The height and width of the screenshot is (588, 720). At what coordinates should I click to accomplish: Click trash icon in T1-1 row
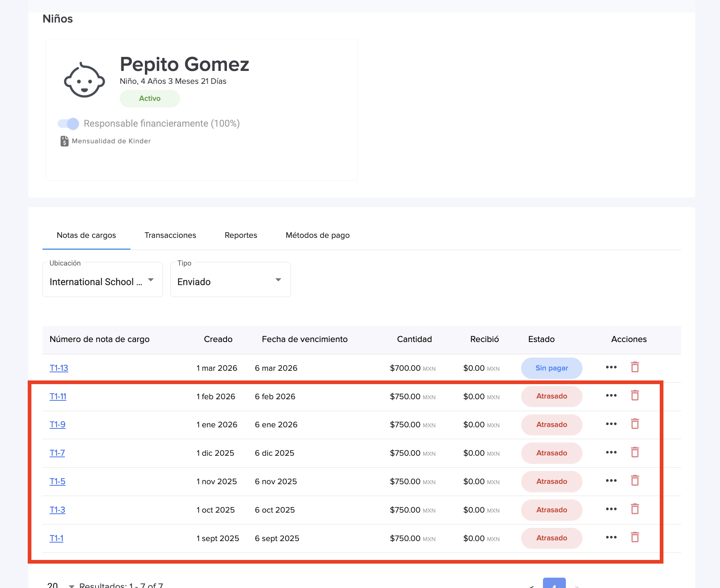coord(635,537)
